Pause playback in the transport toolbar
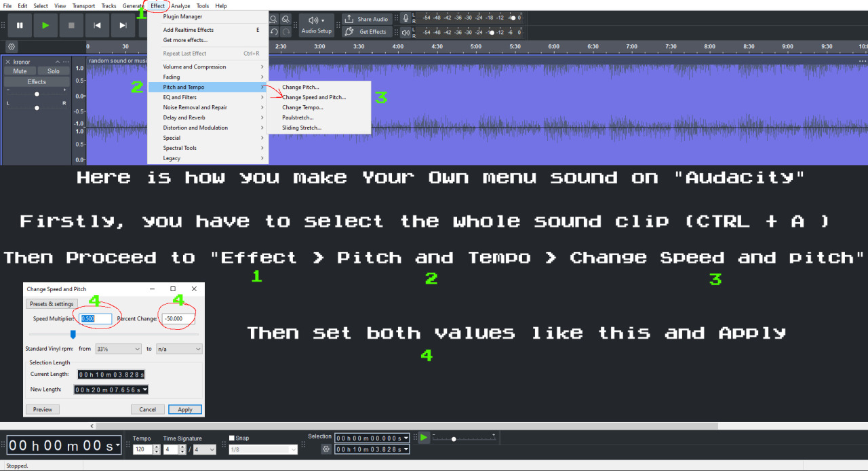The width and height of the screenshot is (868, 471). click(20, 25)
